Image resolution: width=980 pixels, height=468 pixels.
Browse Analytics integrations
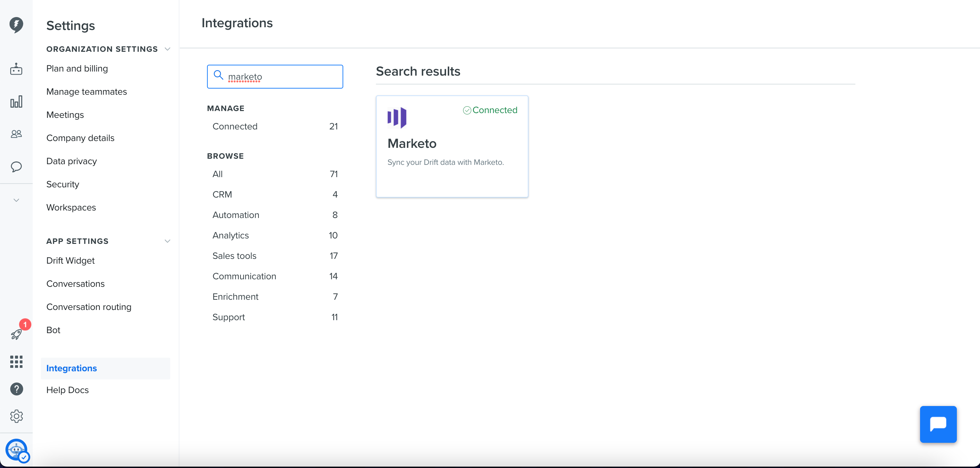coord(275,235)
